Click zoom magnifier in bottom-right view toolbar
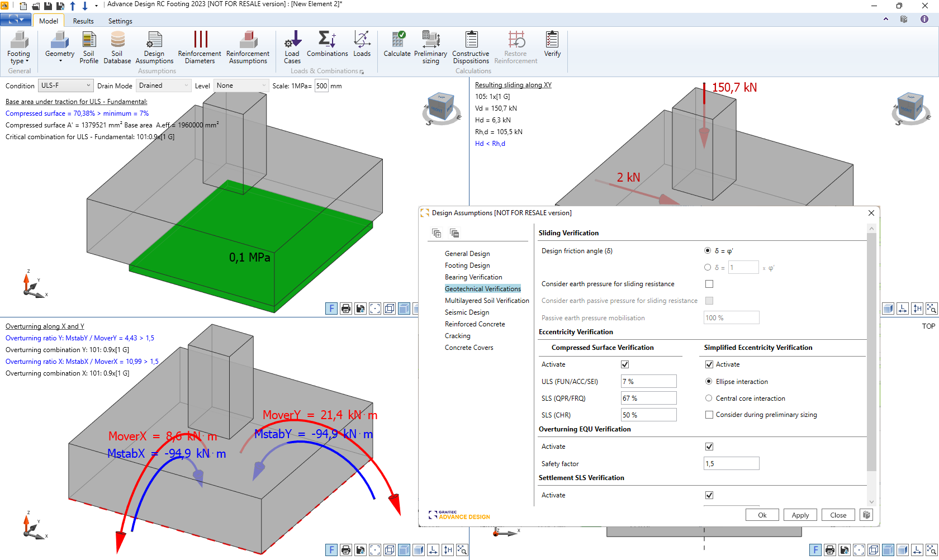This screenshot has width=939, height=560. point(932,550)
